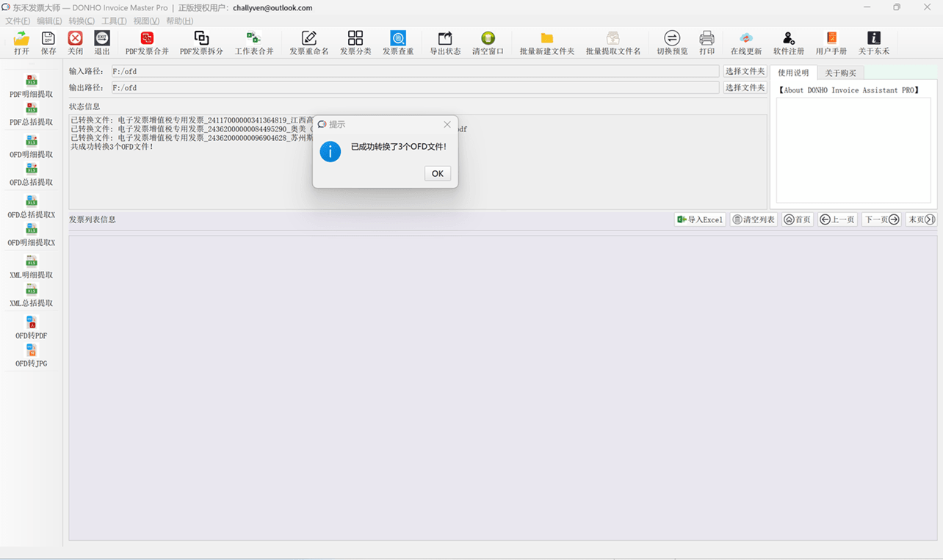The height and width of the screenshot is (560, 943).
Task: Open the PDF发票拆分 split tool
Action: pyautogui.click(x=201, y=43)
